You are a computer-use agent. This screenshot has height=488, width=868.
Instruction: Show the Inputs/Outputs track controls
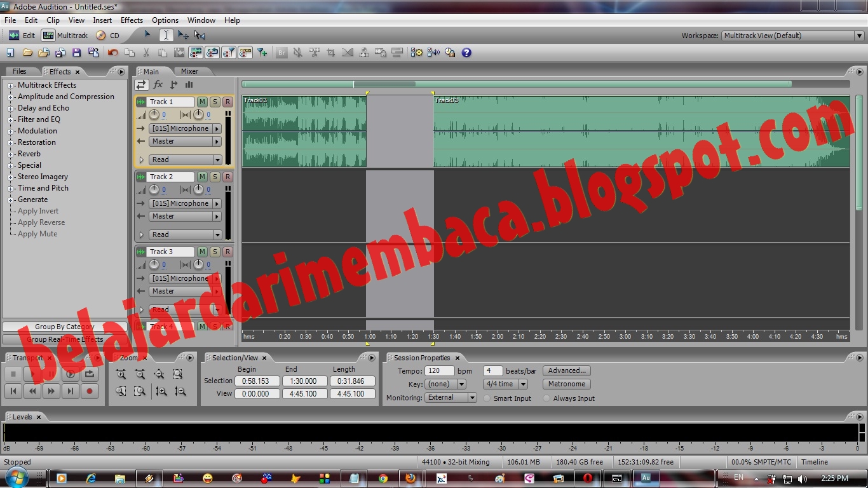coord(141,85)
